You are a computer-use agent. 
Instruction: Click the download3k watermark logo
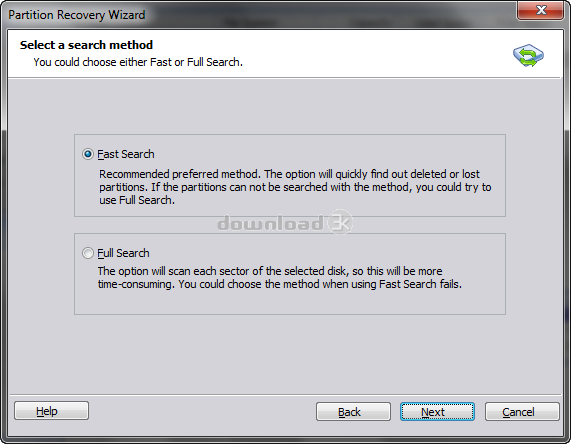click(x=285, y=222)
